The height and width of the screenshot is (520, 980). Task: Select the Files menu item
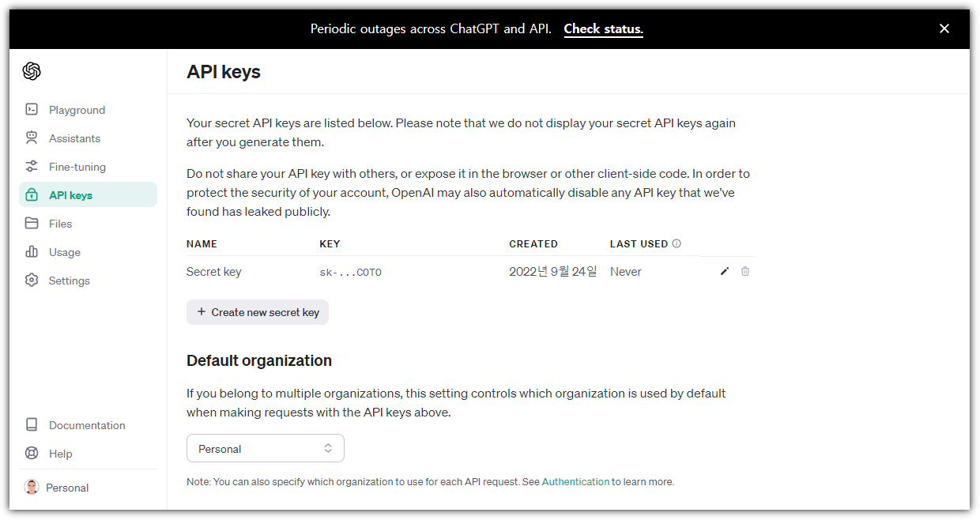click(x=88, y=224)
